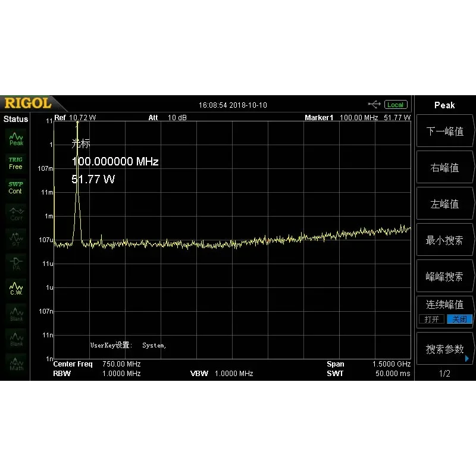
Task: Select the C.W. trace status icon
Action: 16,289
